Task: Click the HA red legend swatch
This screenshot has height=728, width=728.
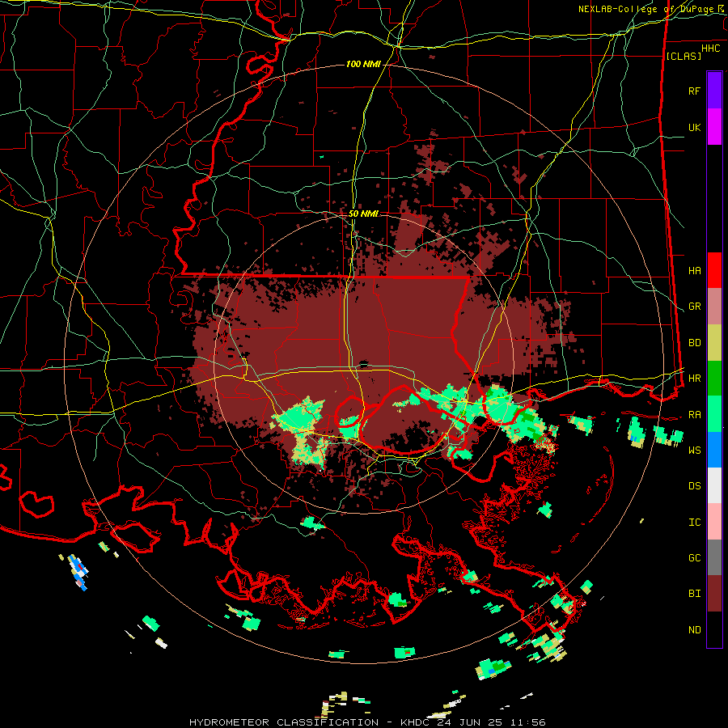Action: 714,270
